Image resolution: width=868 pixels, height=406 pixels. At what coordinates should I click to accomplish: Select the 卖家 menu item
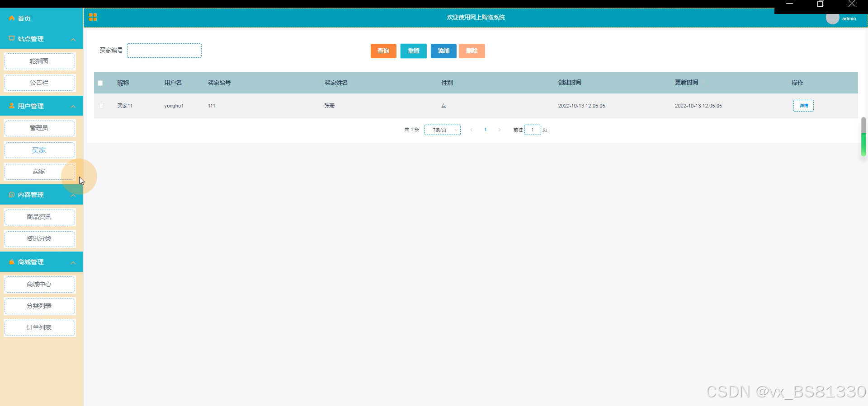[x=39, y=172]
